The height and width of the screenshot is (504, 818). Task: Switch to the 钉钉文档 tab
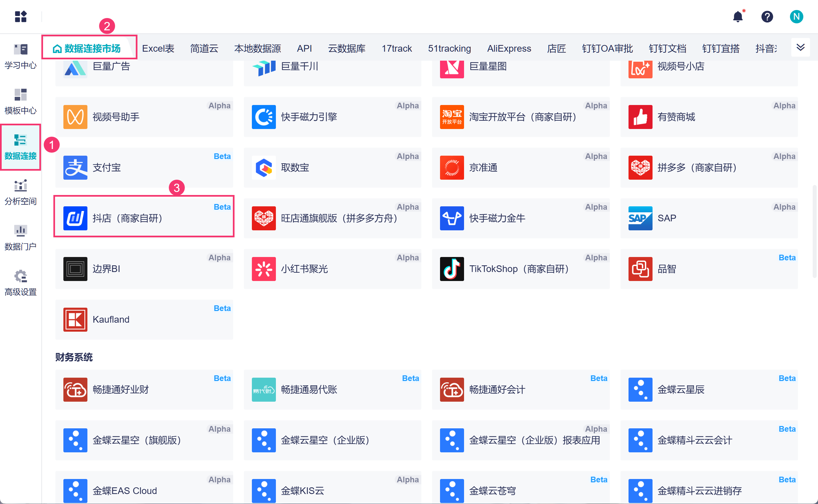[667, 49]
